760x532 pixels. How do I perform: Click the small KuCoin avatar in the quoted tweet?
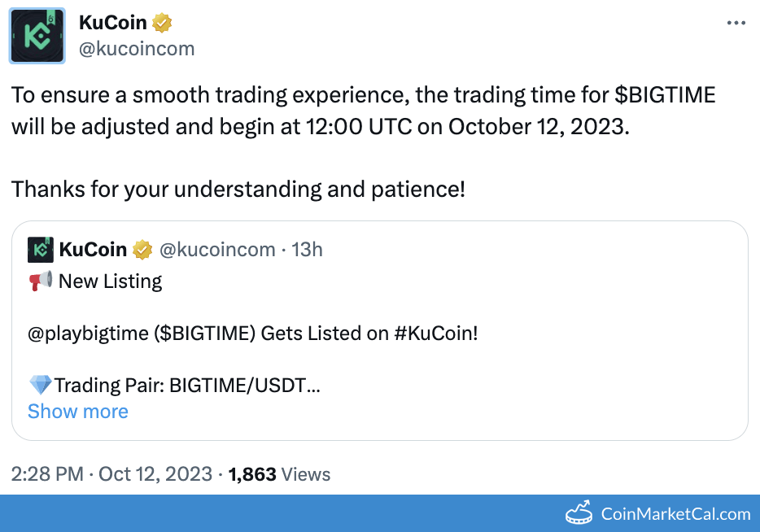(x=41, y=250)
